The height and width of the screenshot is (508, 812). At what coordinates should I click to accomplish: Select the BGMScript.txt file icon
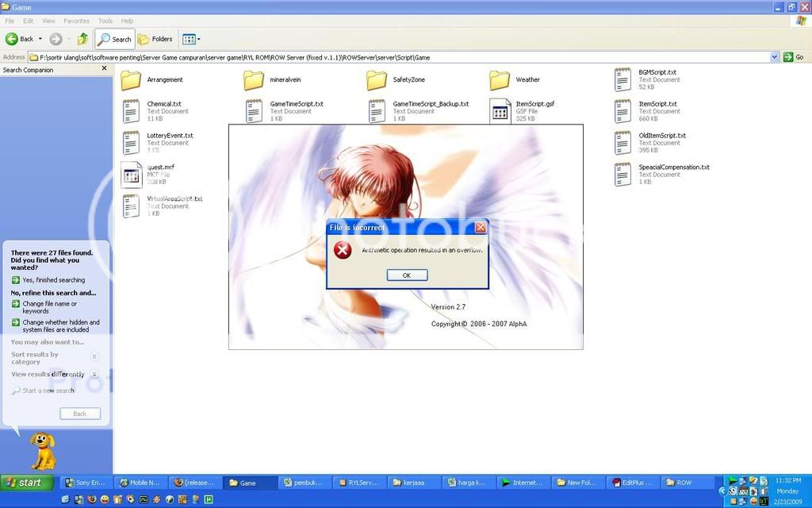pyautogui.click(x=623, y=80)
